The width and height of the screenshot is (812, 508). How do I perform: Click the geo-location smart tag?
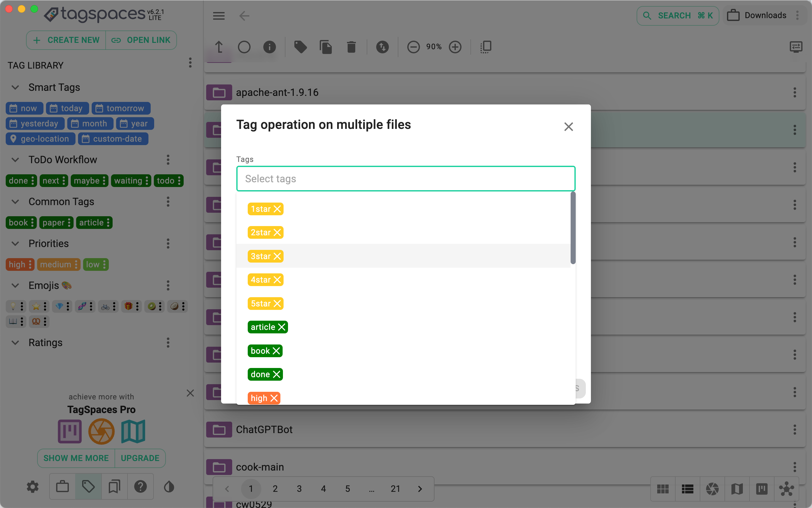[40, 139]
